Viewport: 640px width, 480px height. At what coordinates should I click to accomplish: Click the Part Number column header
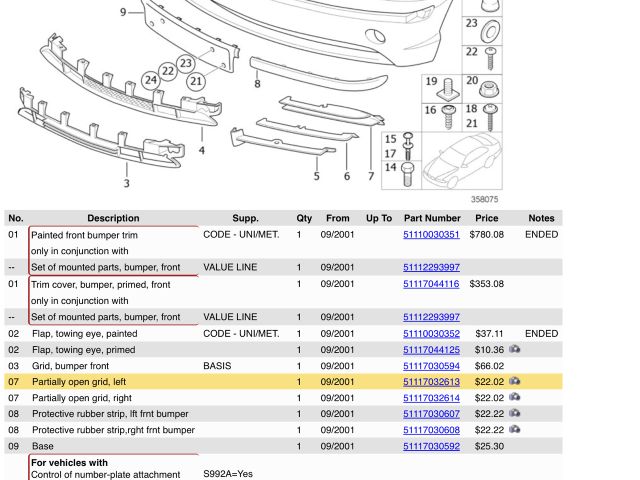(432, 218)
